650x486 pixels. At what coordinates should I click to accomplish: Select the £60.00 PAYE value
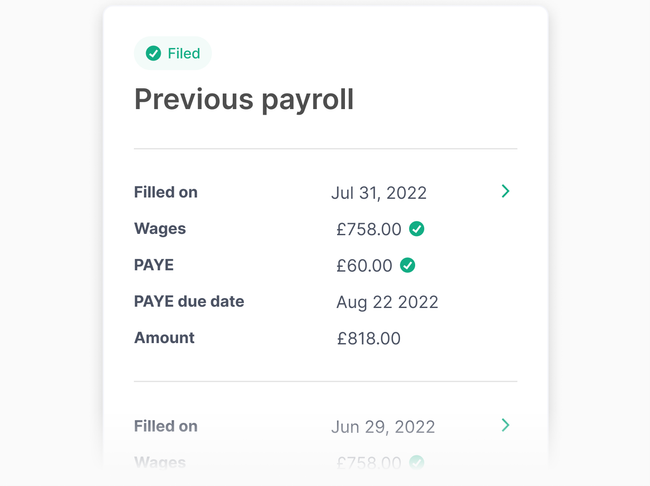coord(364,266)
